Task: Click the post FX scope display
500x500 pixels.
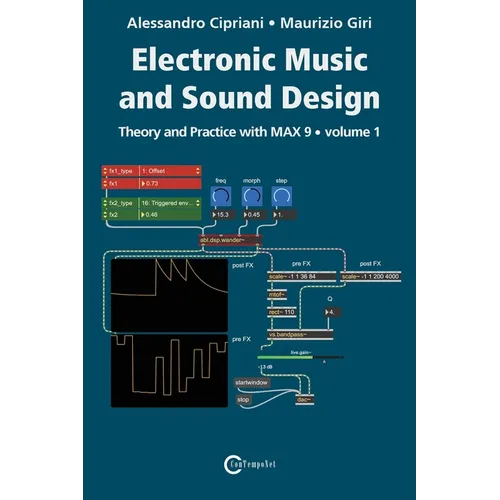Action: click(169, 295)
